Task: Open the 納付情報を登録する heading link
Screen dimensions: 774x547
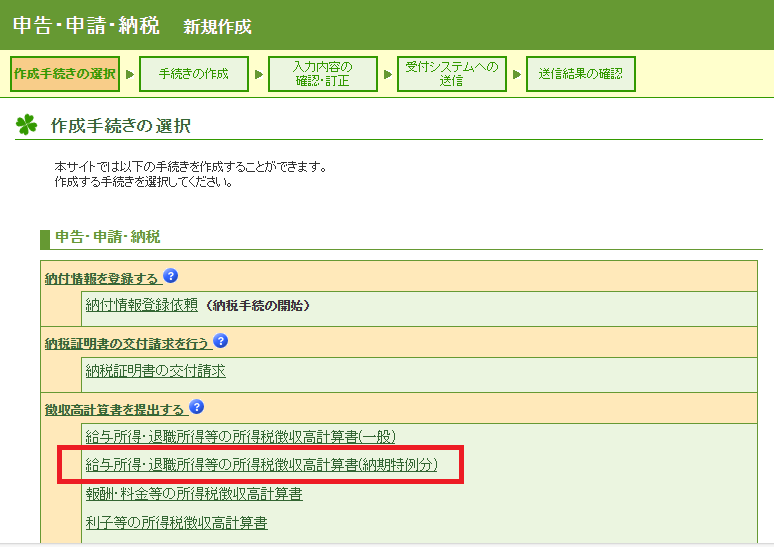Action: (x=101, y=279)
